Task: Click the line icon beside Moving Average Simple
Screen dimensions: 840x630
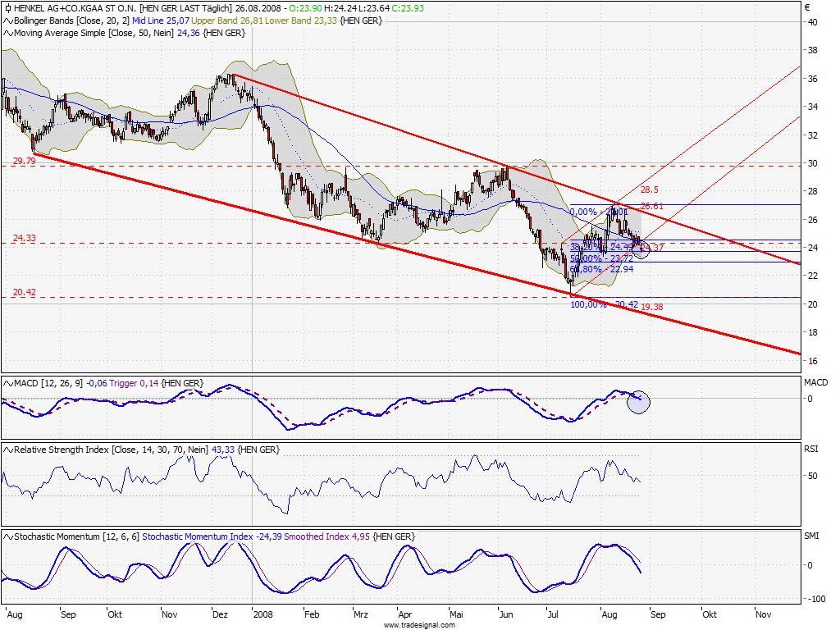Action: click(8, 33)
